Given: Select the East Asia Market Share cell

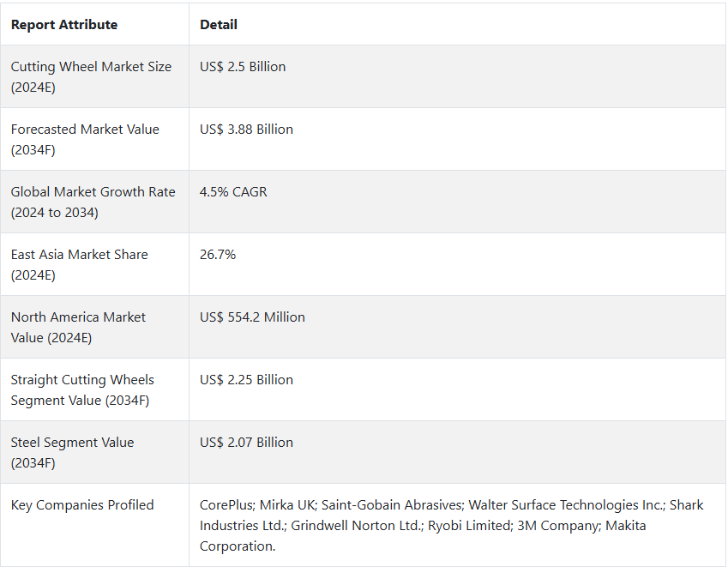Looking at the screenshot, I should point(79,264).
